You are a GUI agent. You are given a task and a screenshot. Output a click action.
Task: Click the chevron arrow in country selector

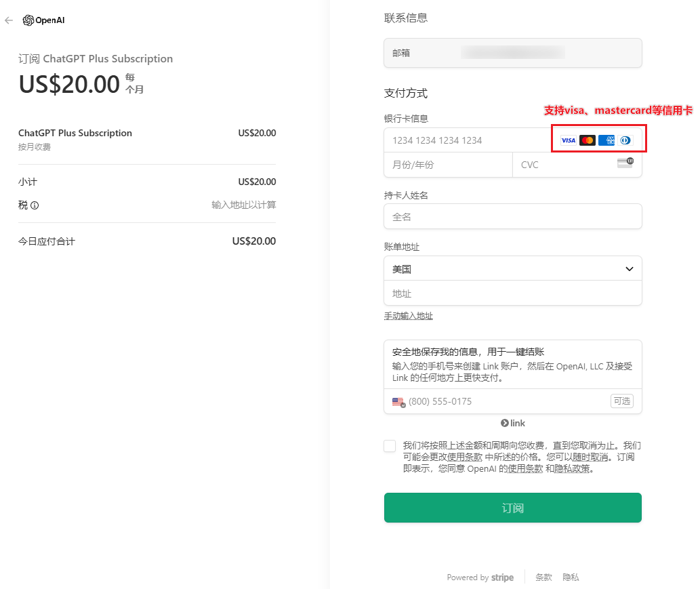(629, 269)
